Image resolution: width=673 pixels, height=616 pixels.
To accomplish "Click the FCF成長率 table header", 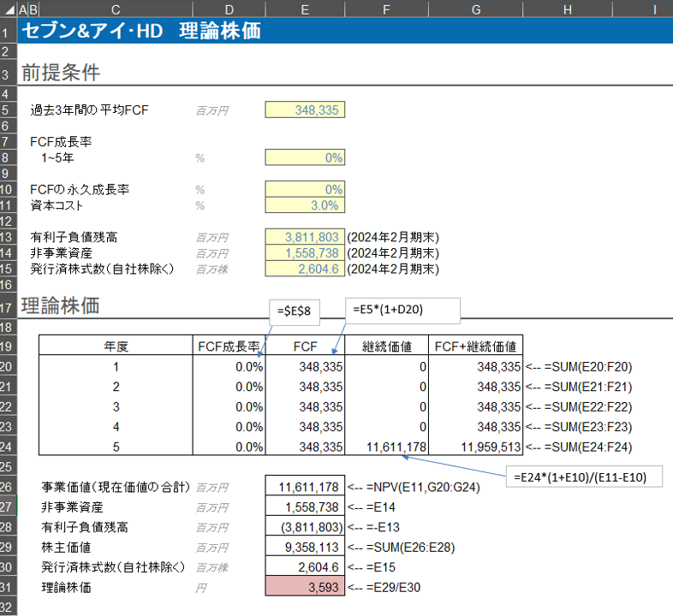I will (229, 346).
